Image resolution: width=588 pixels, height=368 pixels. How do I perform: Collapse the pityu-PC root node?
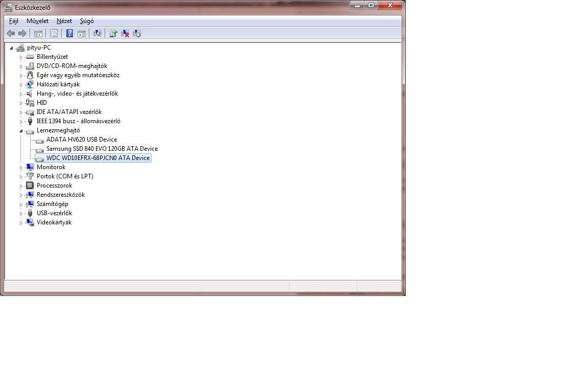(x=11, y=48)
